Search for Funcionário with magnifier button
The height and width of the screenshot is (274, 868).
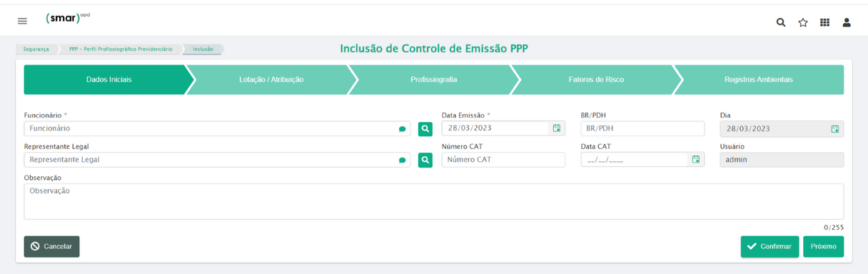(x=425, y=128)
